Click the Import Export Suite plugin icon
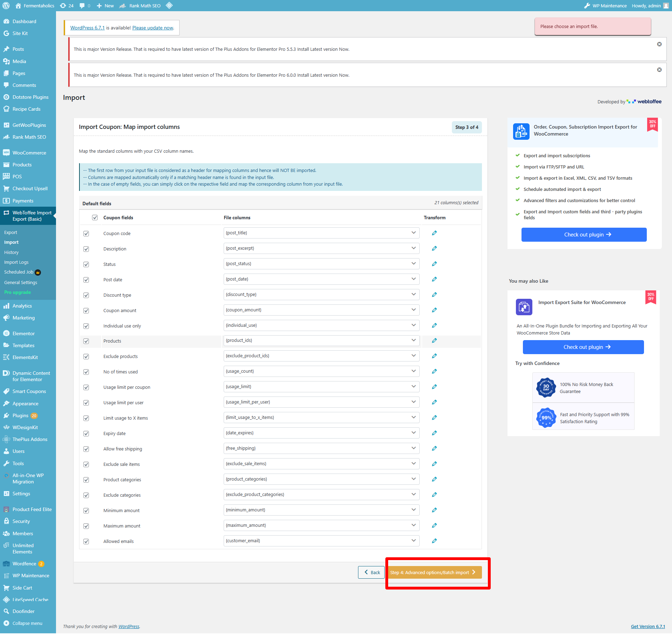 click(524, 307)
